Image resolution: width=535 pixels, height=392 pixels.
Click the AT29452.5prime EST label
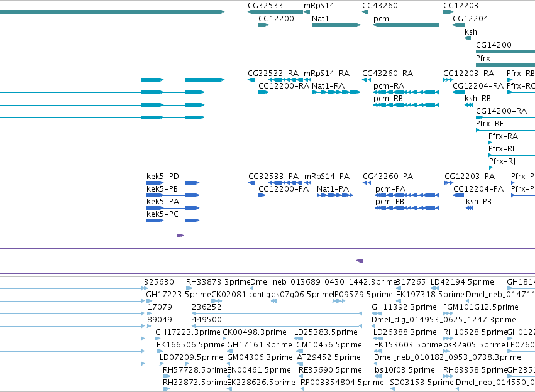pyautogui.click(x=329, y=357)
